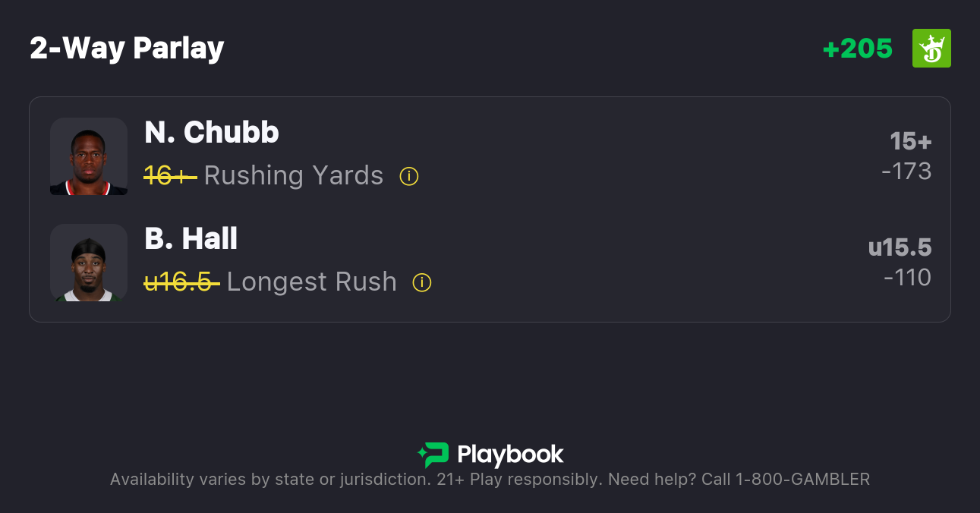Click info icon next to Rushing Yards

[409, 177]
